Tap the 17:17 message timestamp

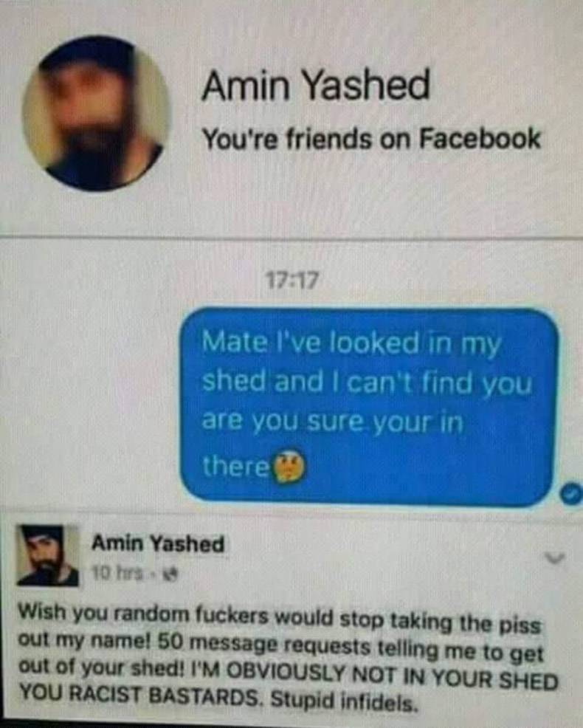pos(292,280)
